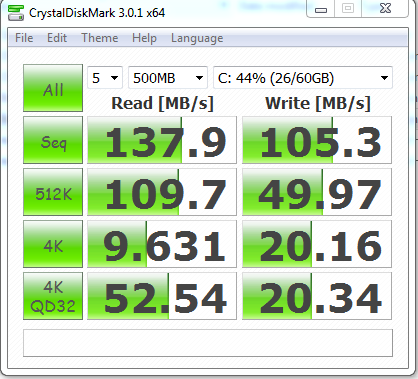Click the empty comment field at bottom
This screenshot has width=418, height=379.
coord(208,343)
